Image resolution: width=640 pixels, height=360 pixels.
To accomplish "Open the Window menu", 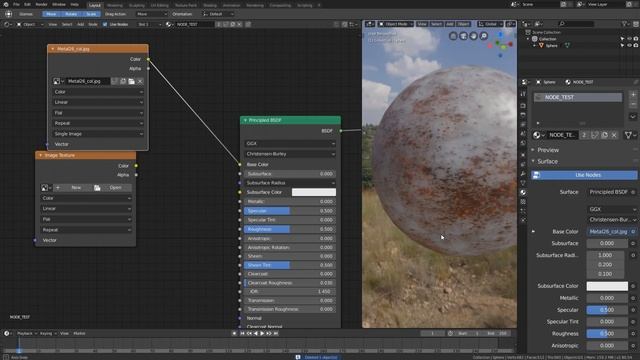I will (x=59, y=4).
